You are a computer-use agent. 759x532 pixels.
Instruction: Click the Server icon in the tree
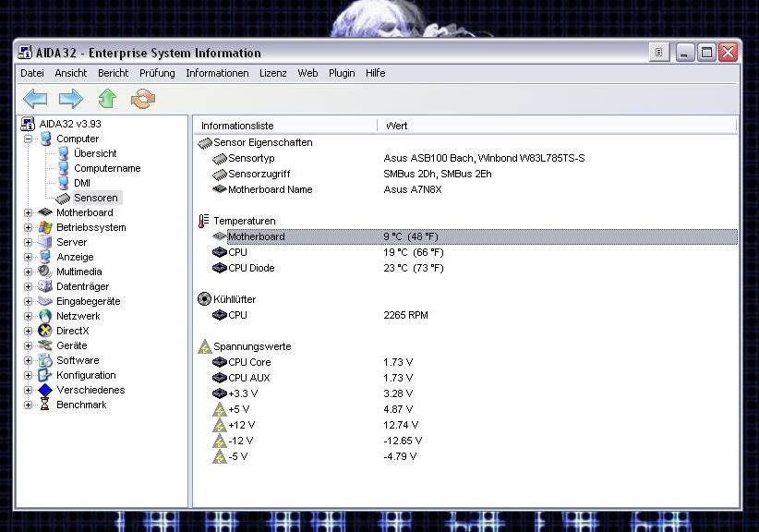(x=45, y=242)
